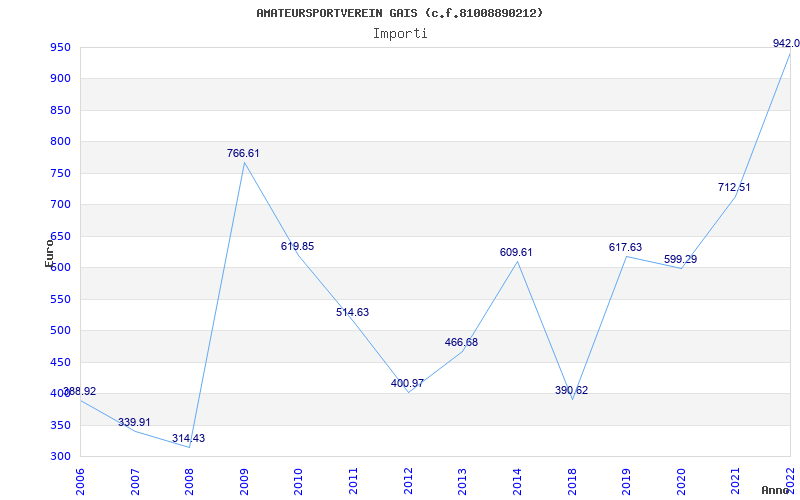Click the 500 y-axis value
This screenshot has height=500, width=800.
coord(60,331)
